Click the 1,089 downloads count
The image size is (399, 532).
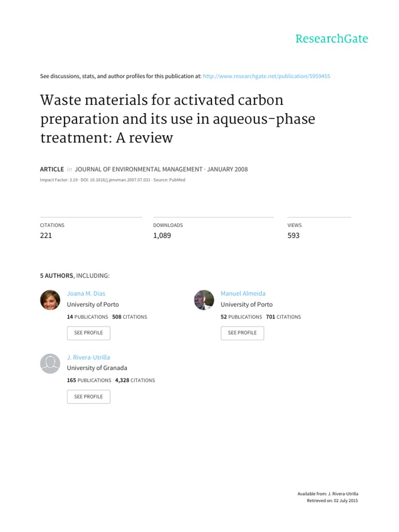[162, 235]
